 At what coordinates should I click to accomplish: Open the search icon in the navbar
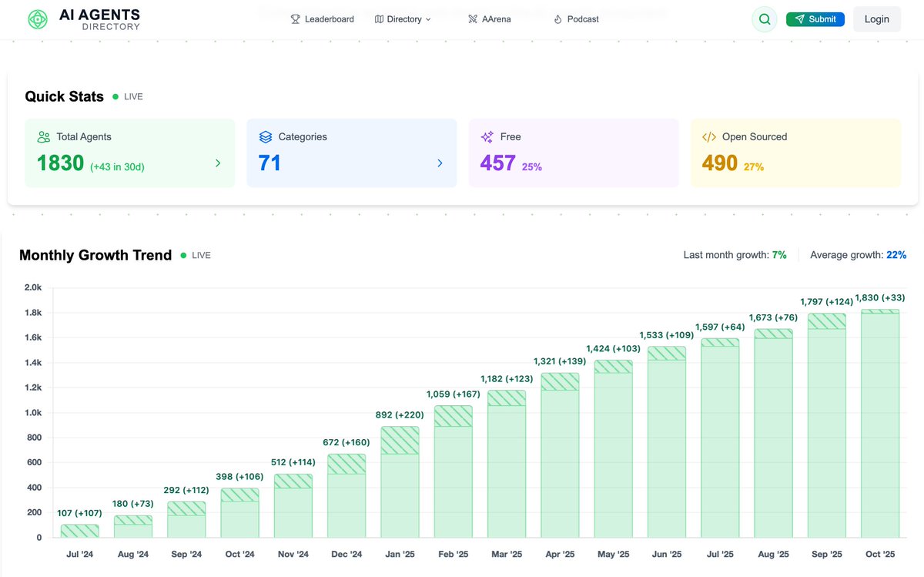[x=765, y=18]
